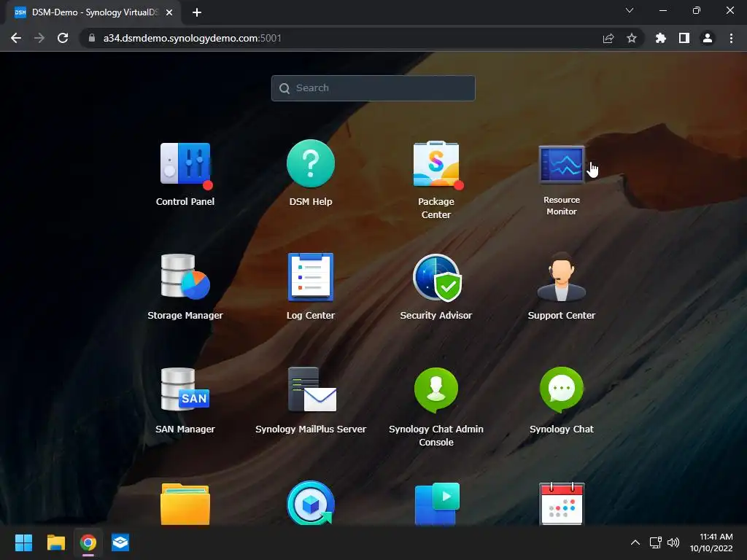Open File Explorer from the taskbar

pos(55,542)
